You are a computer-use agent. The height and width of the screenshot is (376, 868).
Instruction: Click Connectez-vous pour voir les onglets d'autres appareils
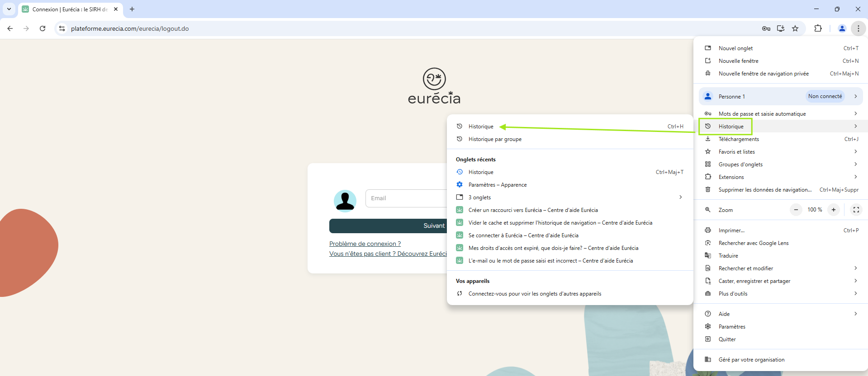click(x=570, y=294)
